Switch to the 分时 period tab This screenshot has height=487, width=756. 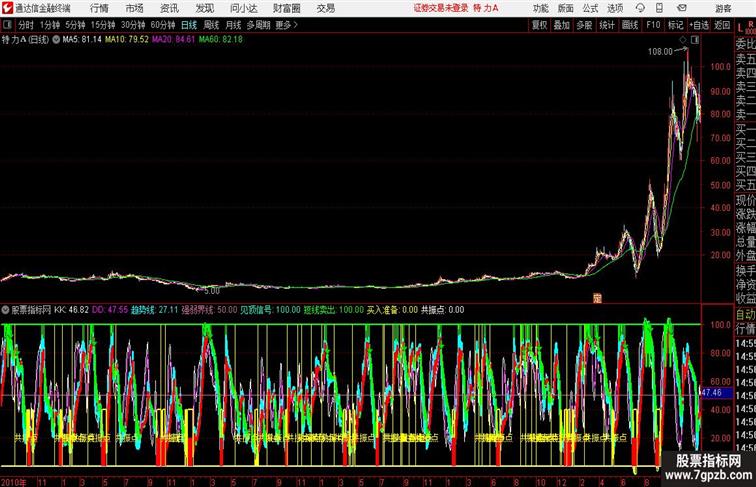pyautogui.click(x=26, y=25)
